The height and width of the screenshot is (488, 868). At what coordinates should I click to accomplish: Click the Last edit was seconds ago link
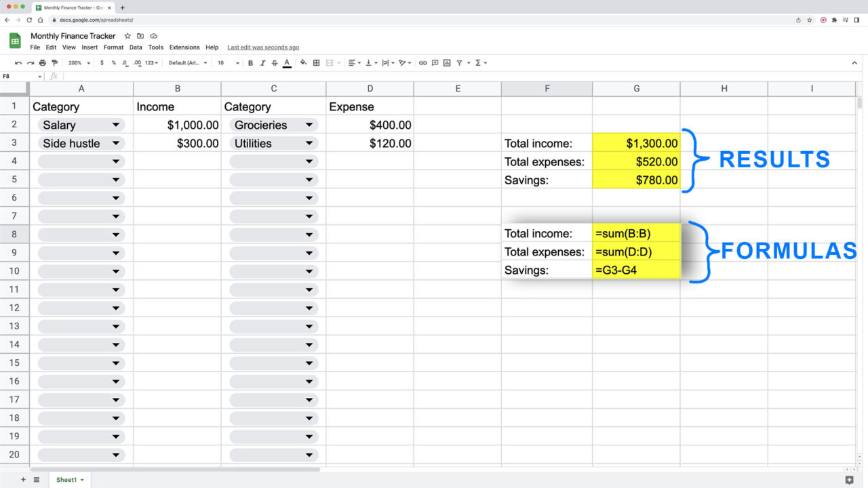pos(263,47)
